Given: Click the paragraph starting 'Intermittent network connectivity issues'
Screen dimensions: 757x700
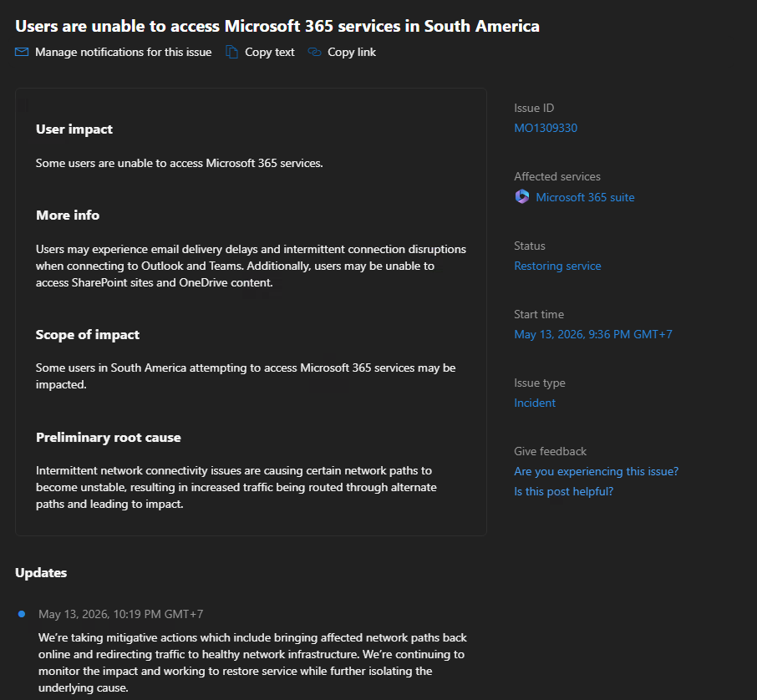Looking at the screenshot, I should point(236,487).
